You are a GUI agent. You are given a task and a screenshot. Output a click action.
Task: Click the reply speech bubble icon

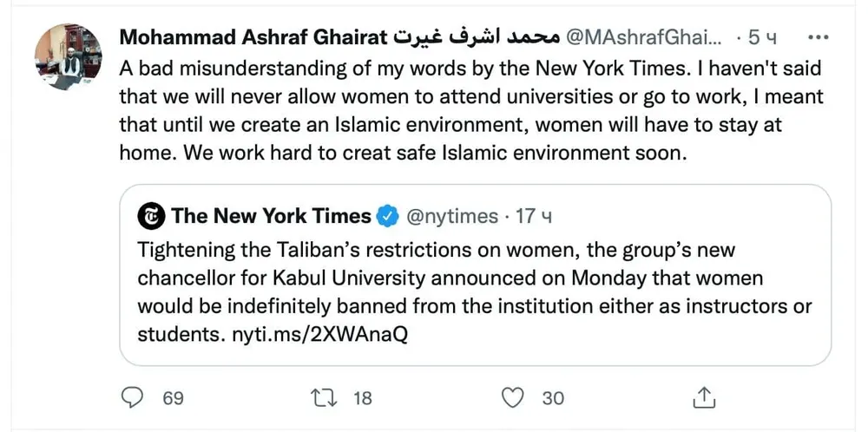132,398
